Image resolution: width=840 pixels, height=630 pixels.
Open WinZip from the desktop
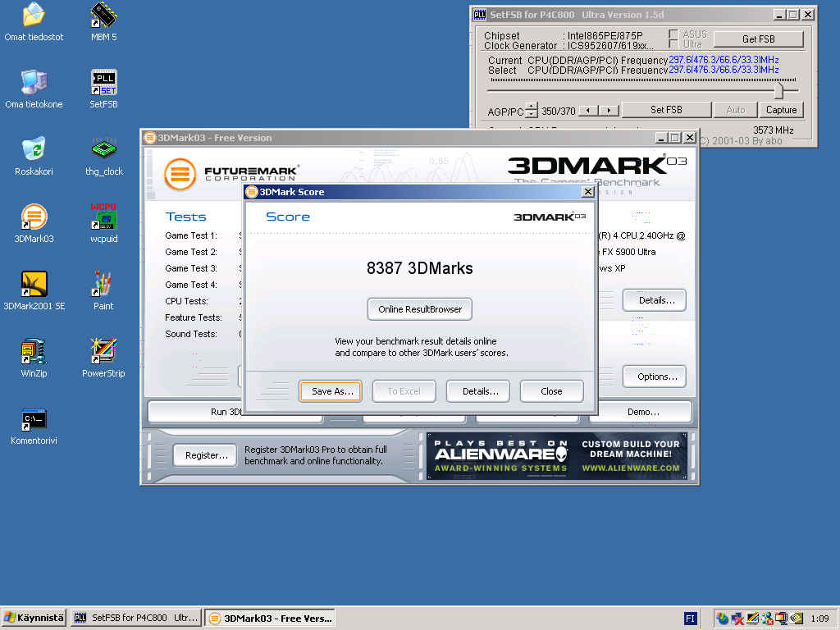coord(34,353)
